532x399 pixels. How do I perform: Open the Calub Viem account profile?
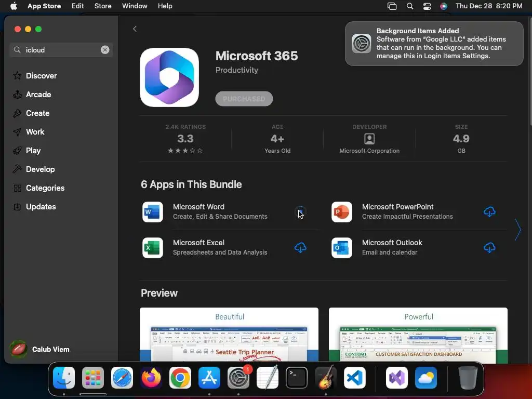(40, 349)
